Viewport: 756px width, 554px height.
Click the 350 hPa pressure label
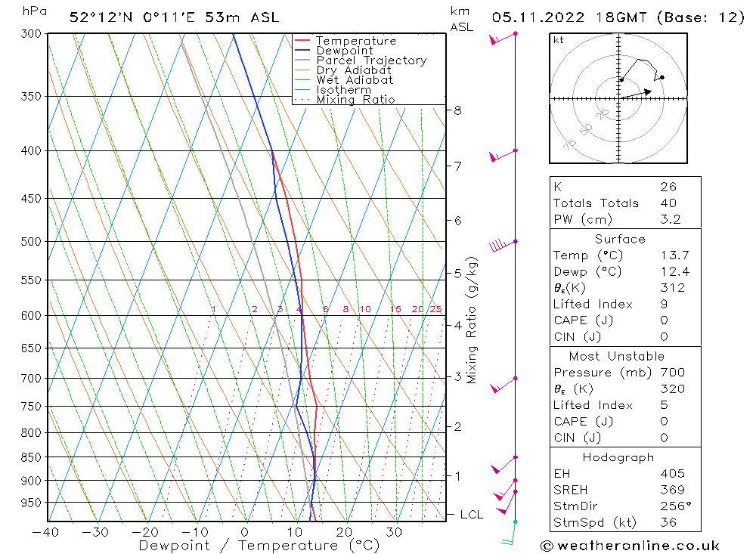click(x=31, y=97)
